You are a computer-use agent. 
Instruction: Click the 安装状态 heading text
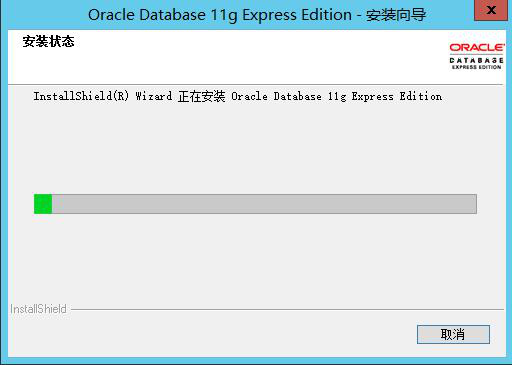tap(48, 42)
